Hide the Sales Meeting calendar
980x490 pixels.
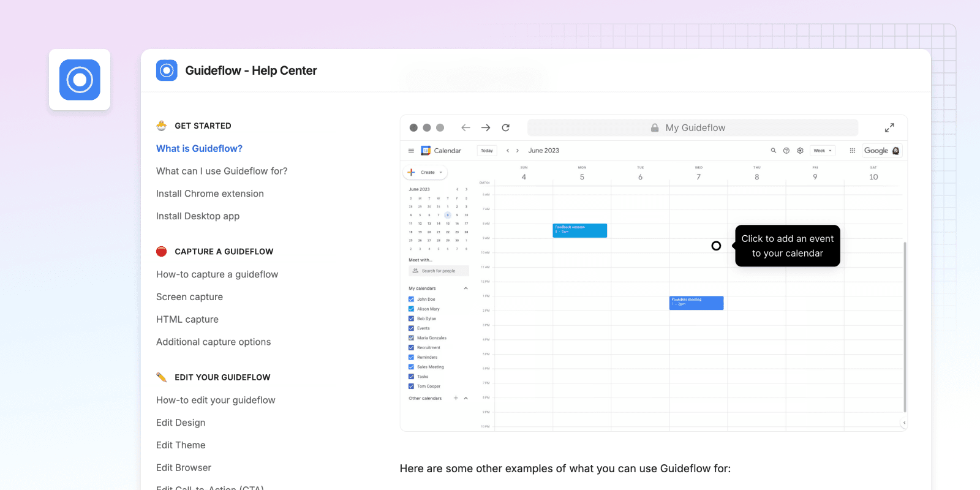[411, 367]
